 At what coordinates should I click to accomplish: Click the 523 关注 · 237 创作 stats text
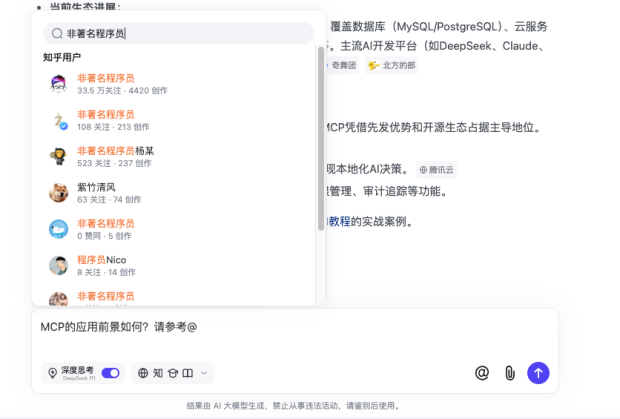click(x=114, y=163)
